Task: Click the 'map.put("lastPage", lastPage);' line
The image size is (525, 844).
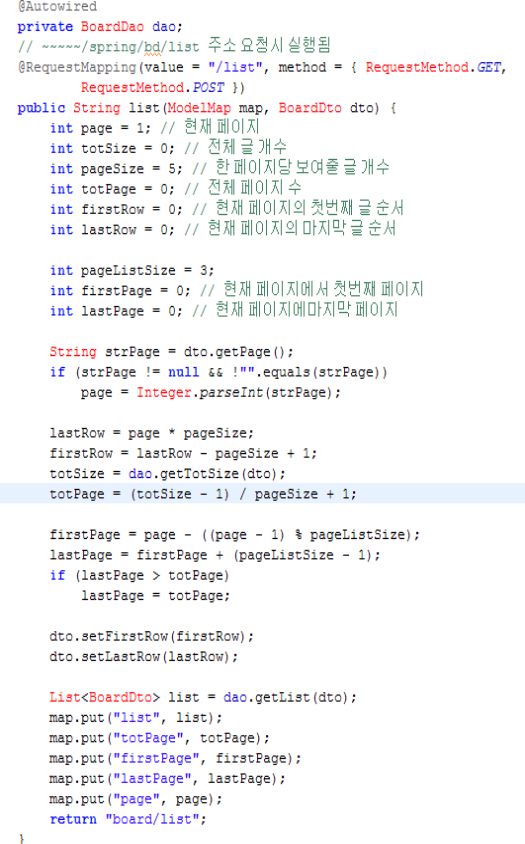Action: click(x=167, y=779)
